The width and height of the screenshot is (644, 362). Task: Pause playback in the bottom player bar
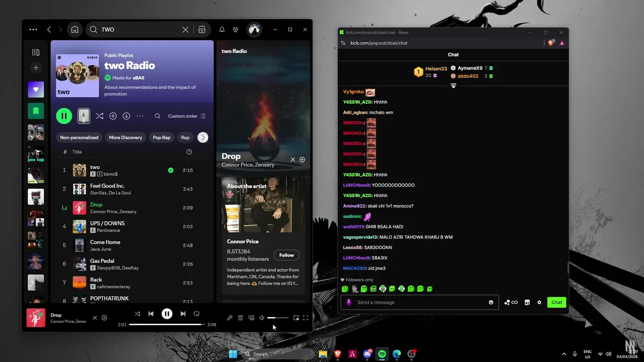(x=167, y=314)
